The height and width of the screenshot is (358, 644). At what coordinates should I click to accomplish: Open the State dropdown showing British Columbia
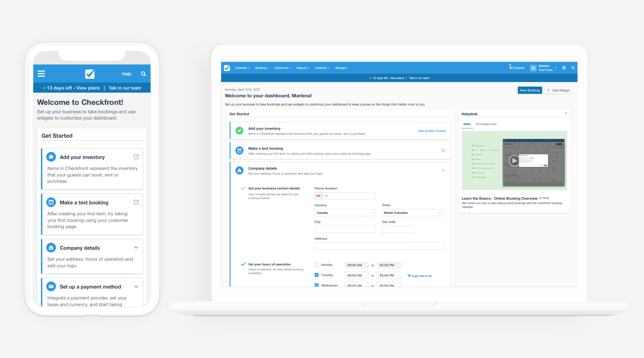[412, 213]
